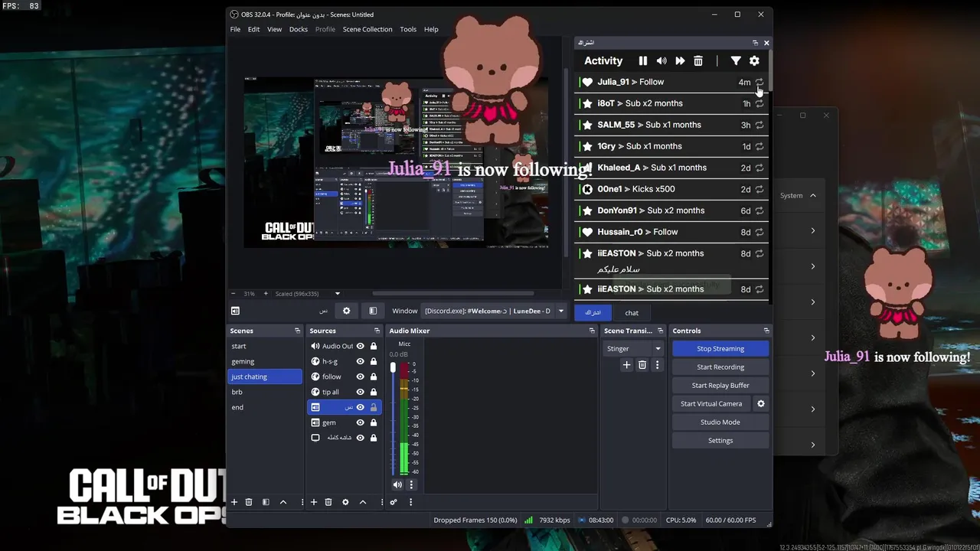The width and height of the screenshot is (980, 551).
Task: Click Start Virtual Camera button
Action: click(x=711, y=403)
